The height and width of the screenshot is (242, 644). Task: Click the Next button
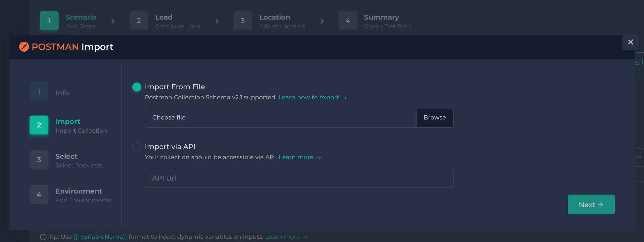click(x=591, y=204)
